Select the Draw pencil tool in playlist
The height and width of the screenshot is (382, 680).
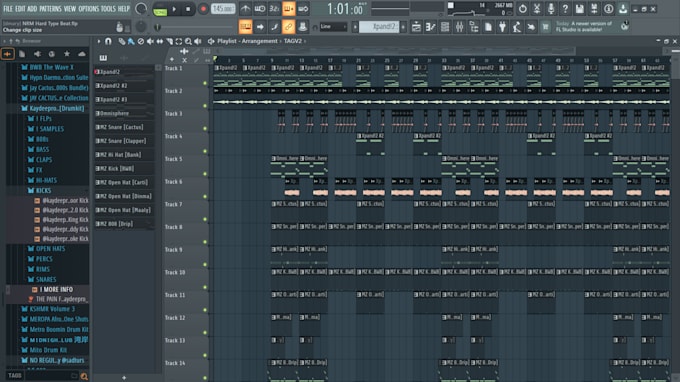122,41
